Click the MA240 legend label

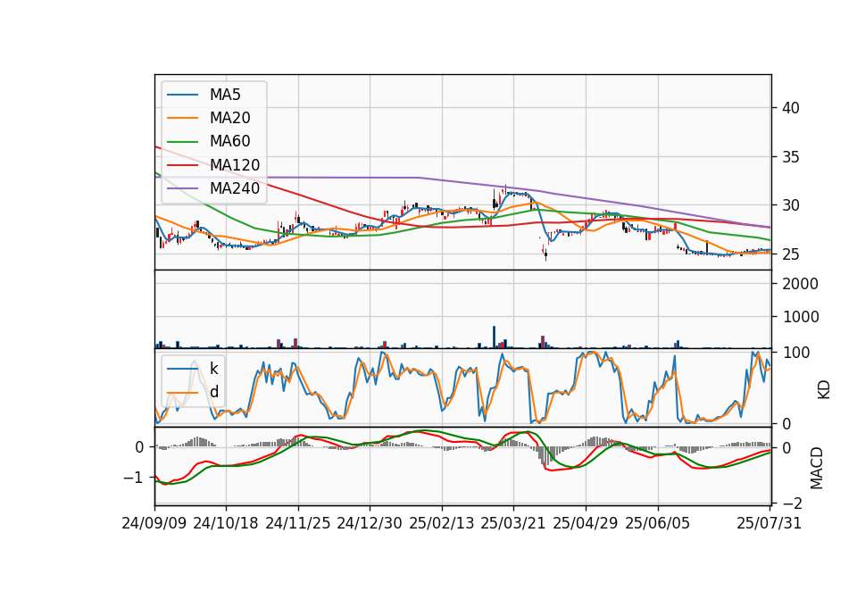(235, 188)
